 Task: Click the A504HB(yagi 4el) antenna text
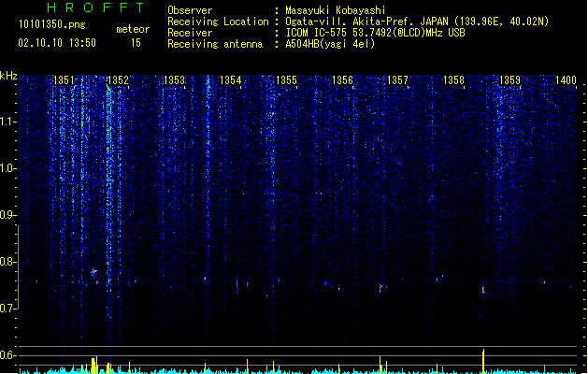tap(330, 44)
